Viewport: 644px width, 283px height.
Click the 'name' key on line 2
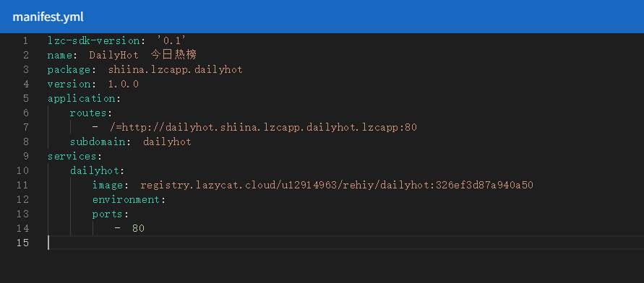pos(59,55)
